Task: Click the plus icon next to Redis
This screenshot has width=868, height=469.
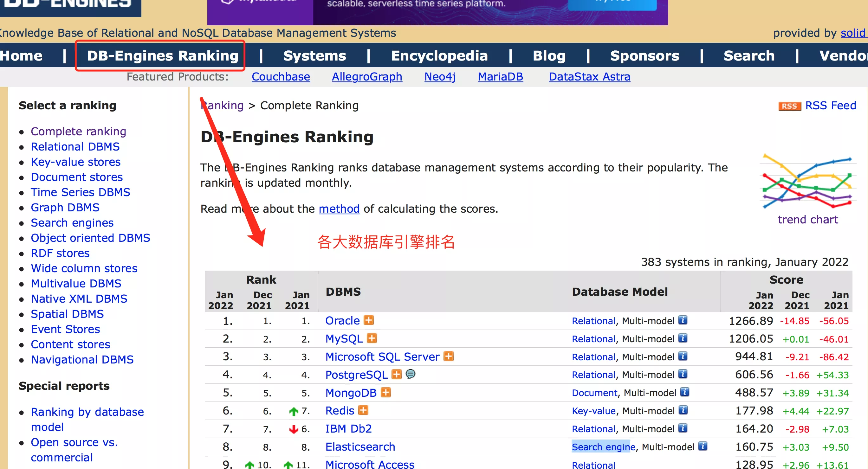Action: coord(363,410)
